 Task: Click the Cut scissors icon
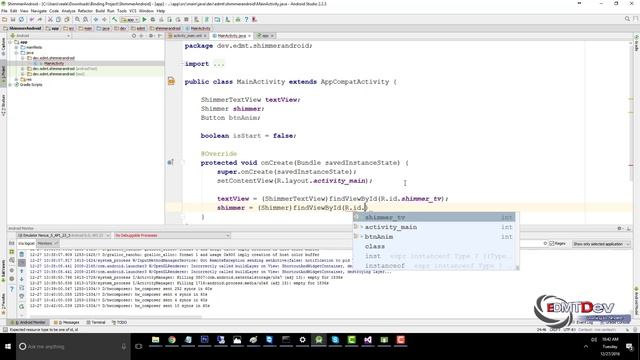click(50, 20)
